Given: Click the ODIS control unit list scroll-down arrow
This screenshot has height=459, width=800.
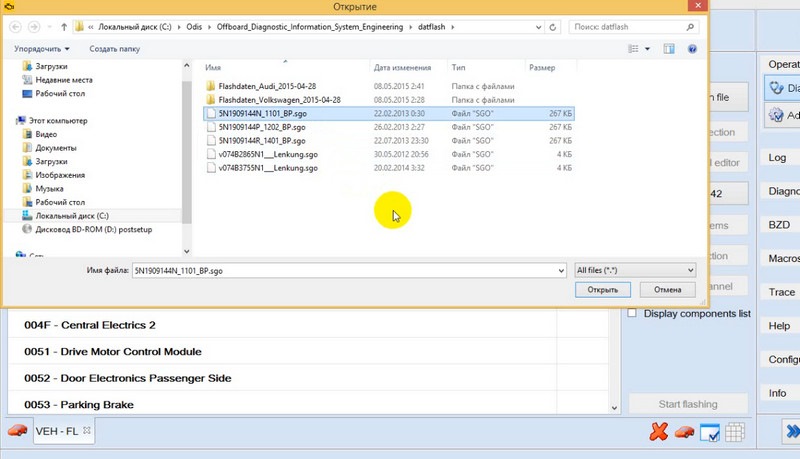Looking at the screenshot, I should (x=614, y=408).
